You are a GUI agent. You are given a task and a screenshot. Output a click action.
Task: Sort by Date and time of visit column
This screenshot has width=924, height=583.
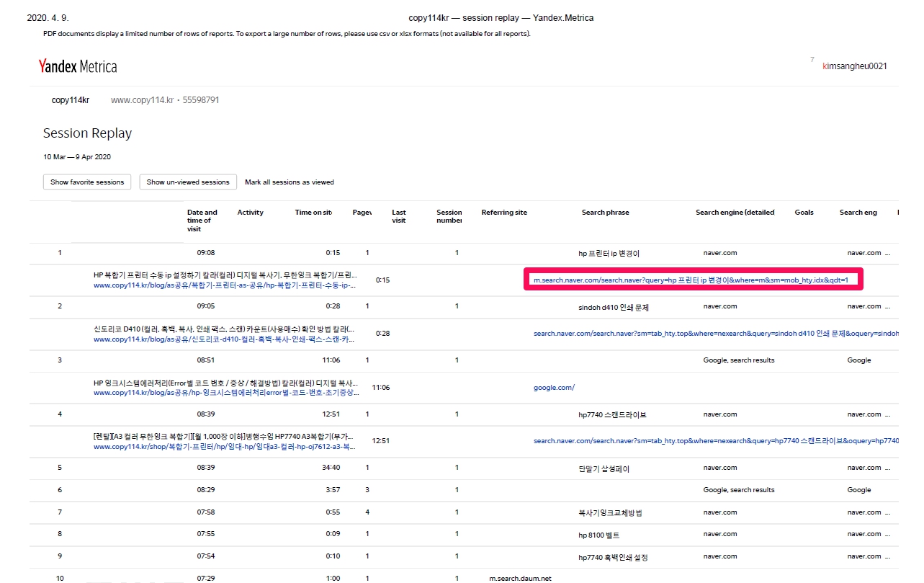(202, 220)
